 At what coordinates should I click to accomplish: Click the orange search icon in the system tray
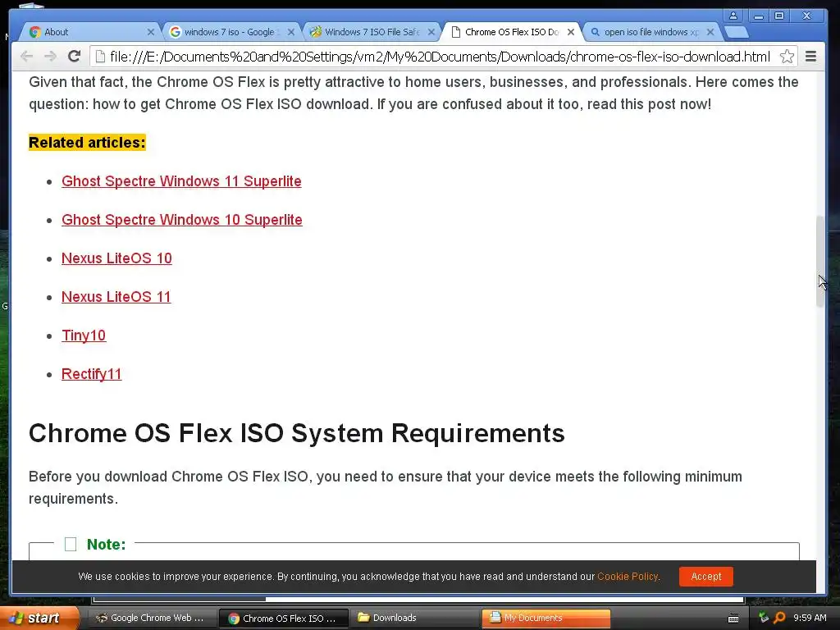pos(779,618)
